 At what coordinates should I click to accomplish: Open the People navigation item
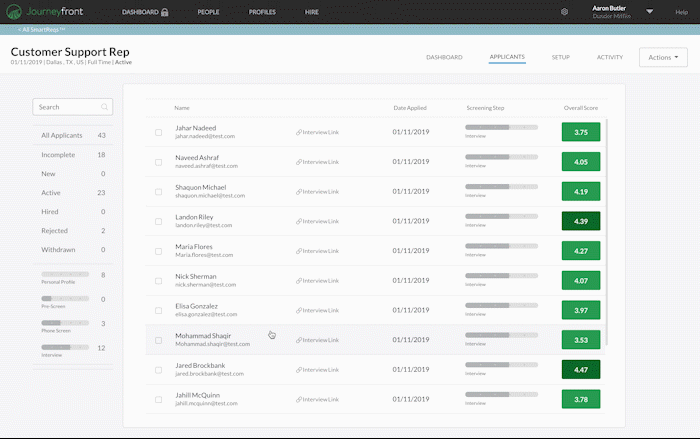pos(208,12)
